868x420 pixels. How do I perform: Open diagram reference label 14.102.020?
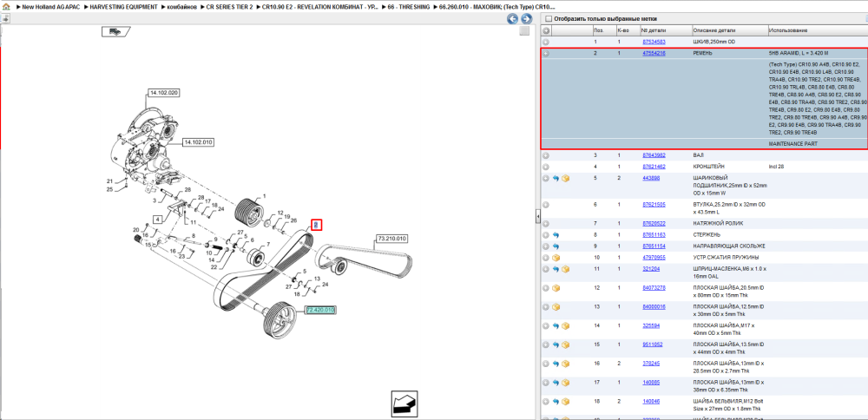click(164, 93)
